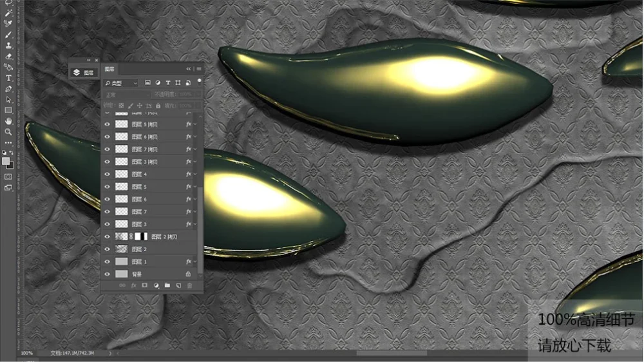
Task: Hide 图层 6 拷贝 layer
Action: coord(107,137)
